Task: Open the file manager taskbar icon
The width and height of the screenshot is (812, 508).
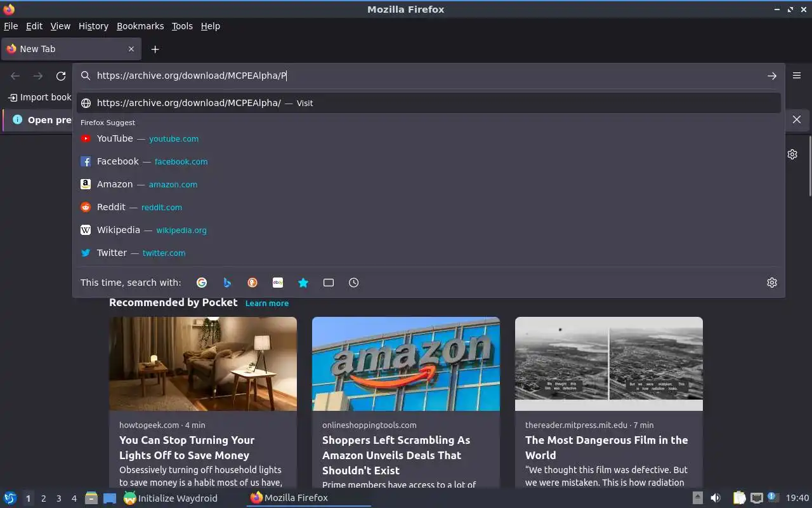Action: tap(91, 498)
